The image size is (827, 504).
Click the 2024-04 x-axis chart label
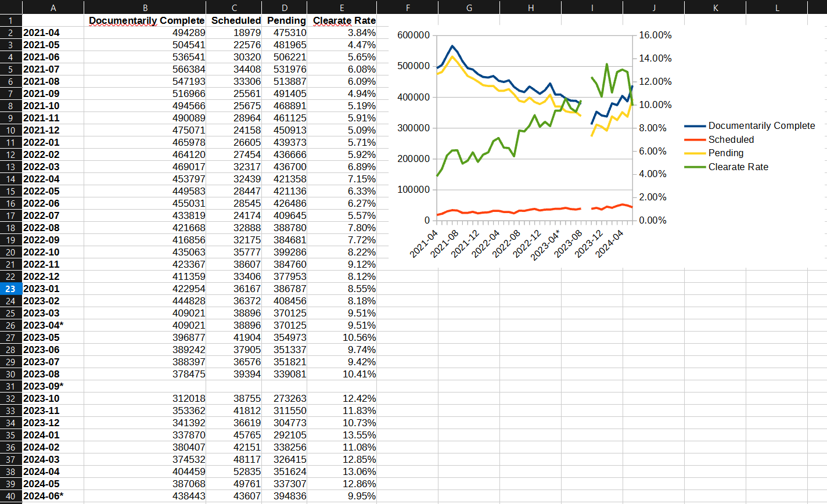tap(609, 244)
